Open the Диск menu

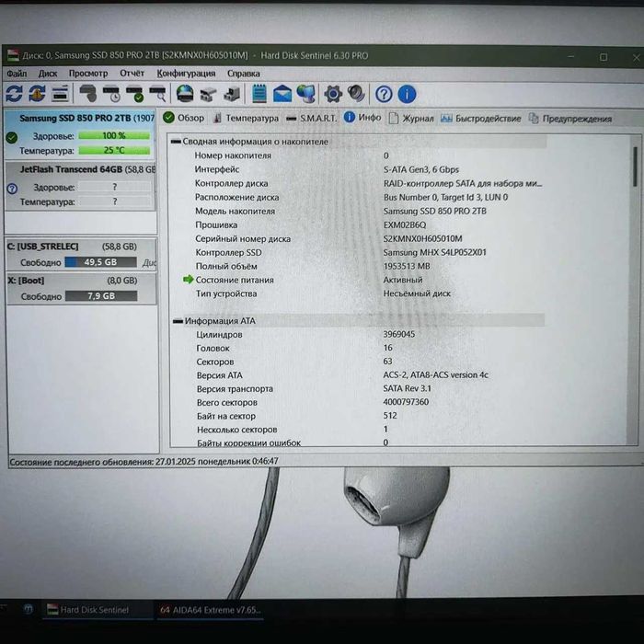(x=48, y=74)
